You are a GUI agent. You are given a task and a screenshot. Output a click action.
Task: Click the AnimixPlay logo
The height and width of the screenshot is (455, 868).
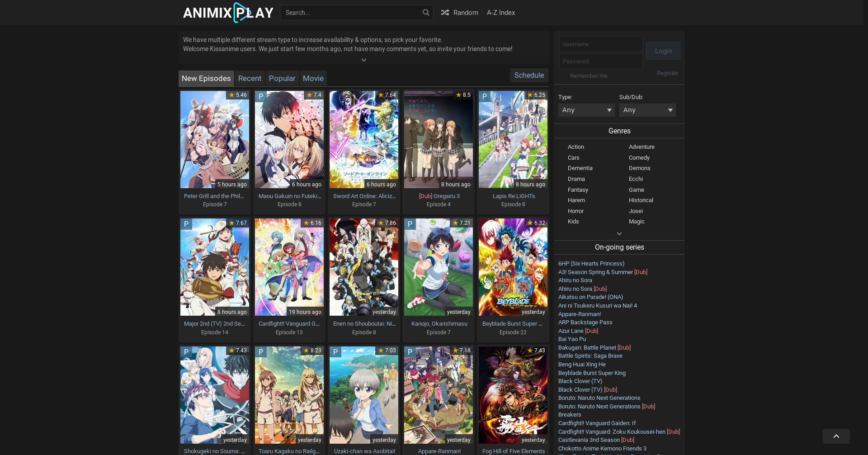pyautogui.click(x=228, y=13)
